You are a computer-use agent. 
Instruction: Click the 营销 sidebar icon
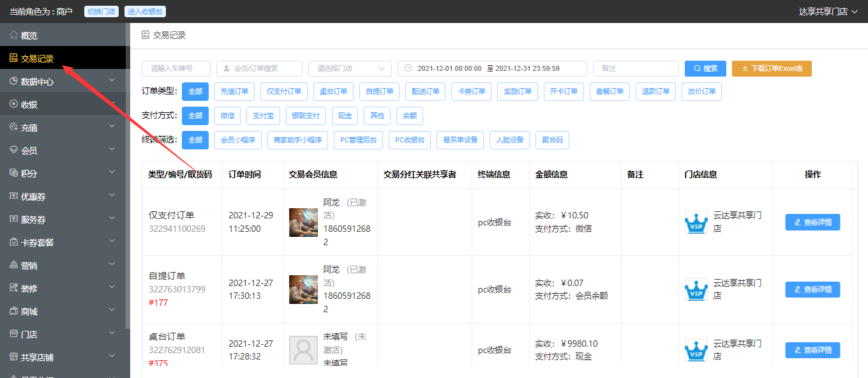click(13, 265)
